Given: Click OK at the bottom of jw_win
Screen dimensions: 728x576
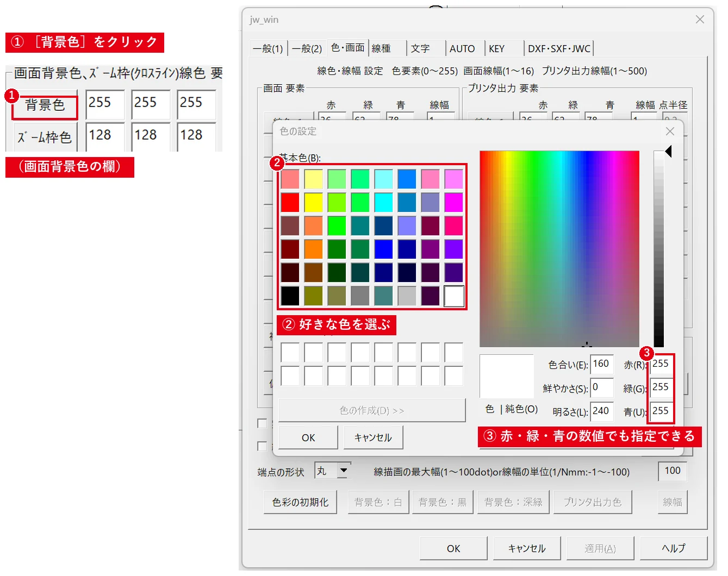Looking at the screenshot, I should pos(453,548).
